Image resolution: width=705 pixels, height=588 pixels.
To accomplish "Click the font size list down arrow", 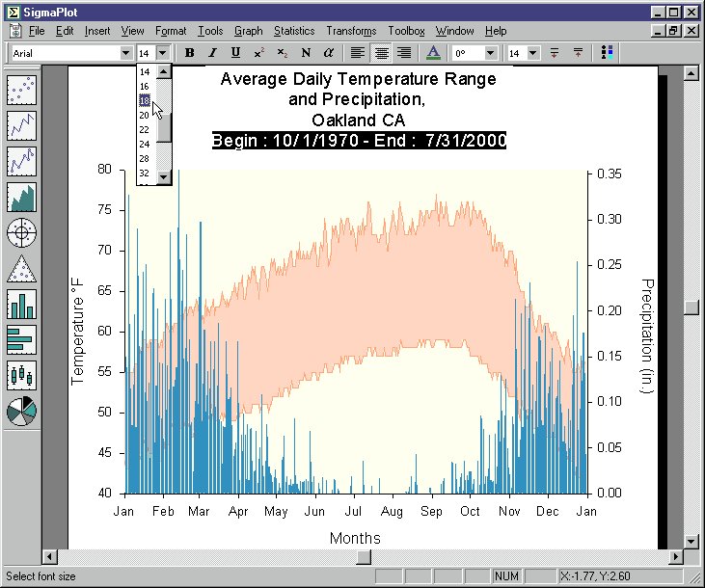I will click(164, 177).
